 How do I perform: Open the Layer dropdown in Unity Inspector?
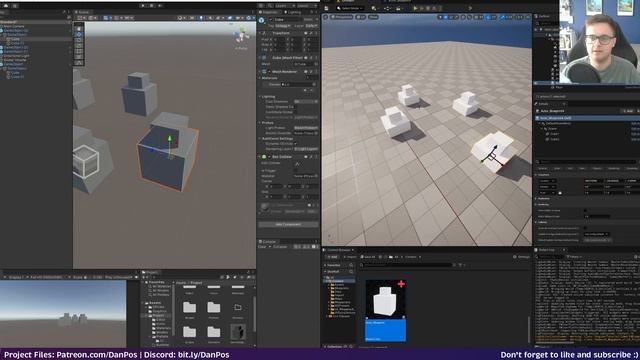tap(311, 26)
